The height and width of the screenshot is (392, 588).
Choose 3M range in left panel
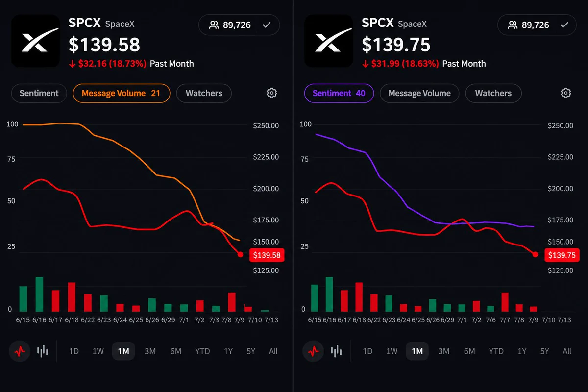point(150,351)
